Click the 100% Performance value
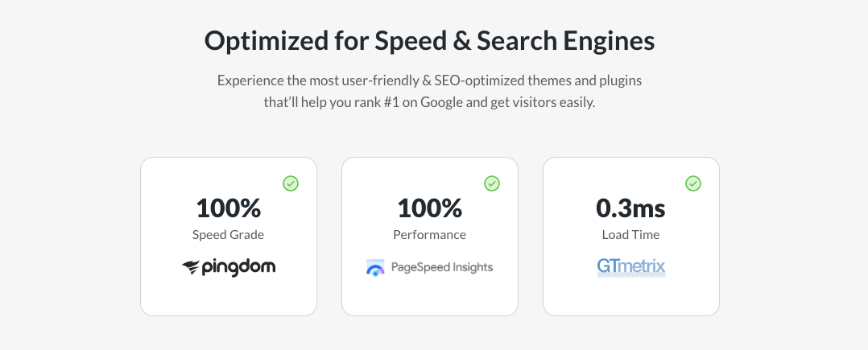Viewport: 868px width, 350px height. pyautogui.click(x=430, y=208)
